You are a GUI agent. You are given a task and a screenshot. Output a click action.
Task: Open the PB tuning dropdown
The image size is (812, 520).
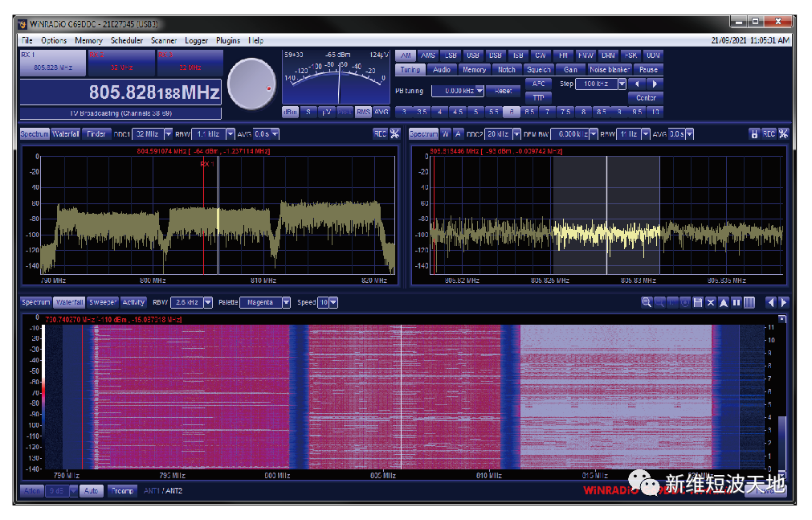pos(480,91)
